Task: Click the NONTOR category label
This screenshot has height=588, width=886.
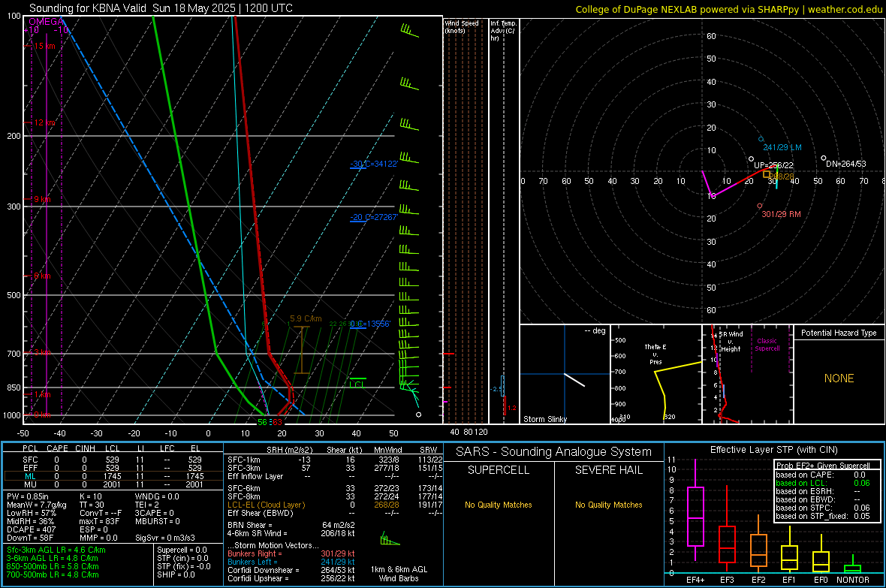Action: 853,580
